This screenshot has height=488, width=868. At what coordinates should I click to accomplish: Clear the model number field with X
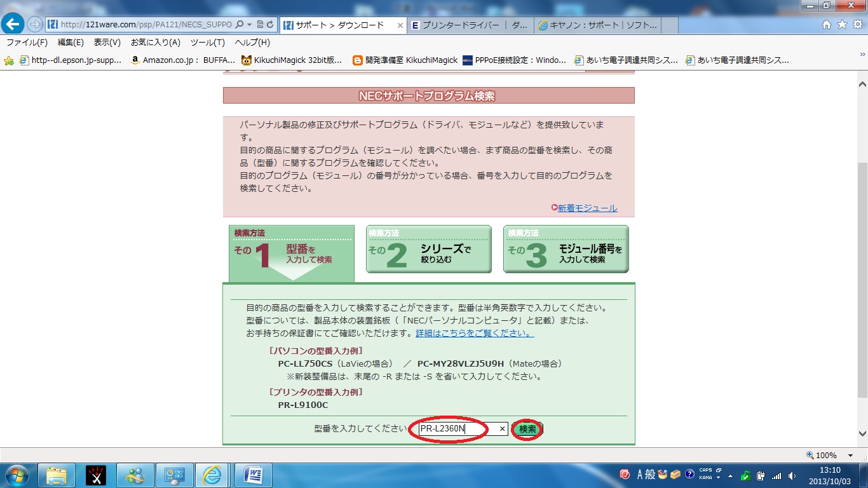[503, 429]
